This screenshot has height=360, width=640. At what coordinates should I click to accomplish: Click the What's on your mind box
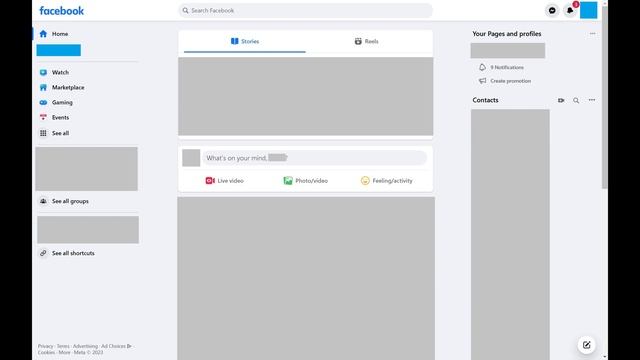[314, 158]
